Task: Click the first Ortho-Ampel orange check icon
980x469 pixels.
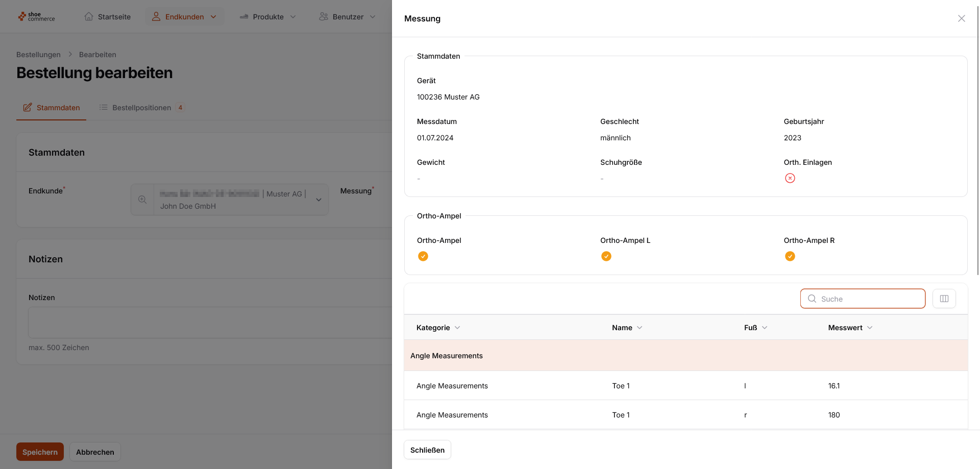Action: pos(423,256)
